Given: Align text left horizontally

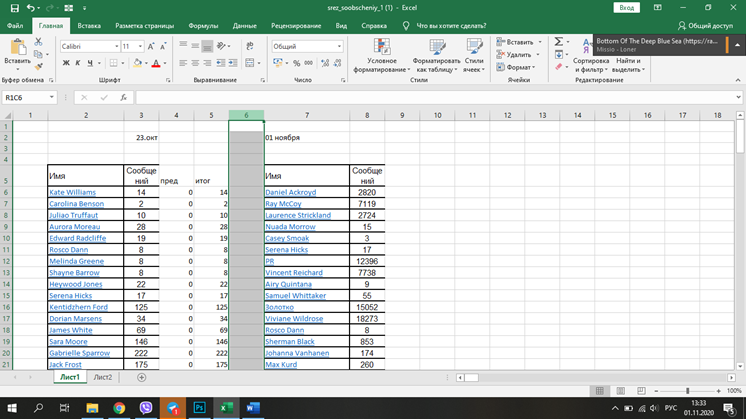Looking at the screenshot, I should click(183, 63).
